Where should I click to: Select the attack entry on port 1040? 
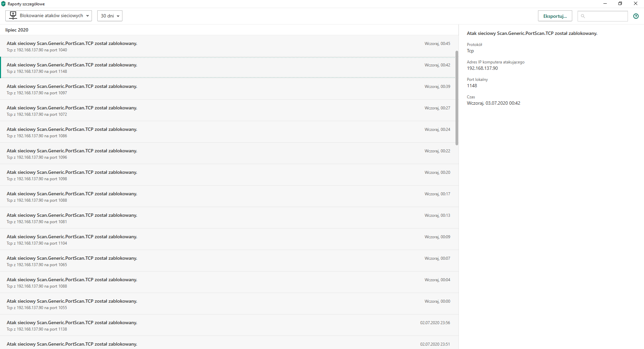[x=229, y=46]
